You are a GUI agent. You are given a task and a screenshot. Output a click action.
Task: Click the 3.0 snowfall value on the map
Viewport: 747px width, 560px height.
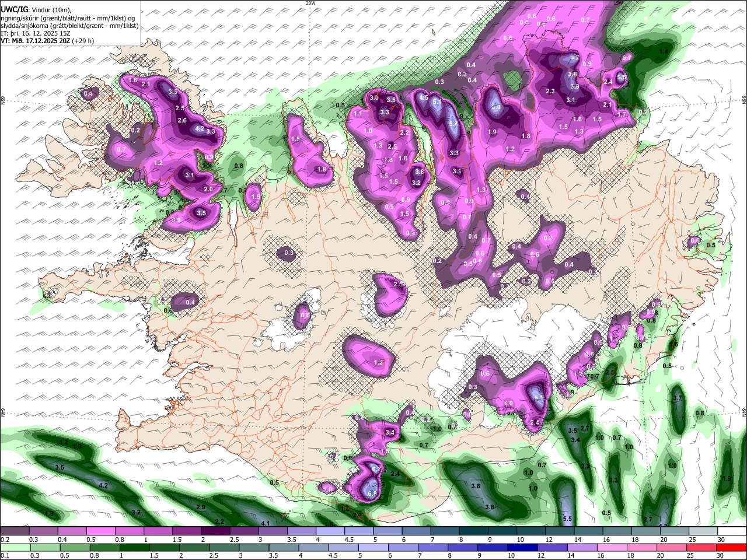374,98
